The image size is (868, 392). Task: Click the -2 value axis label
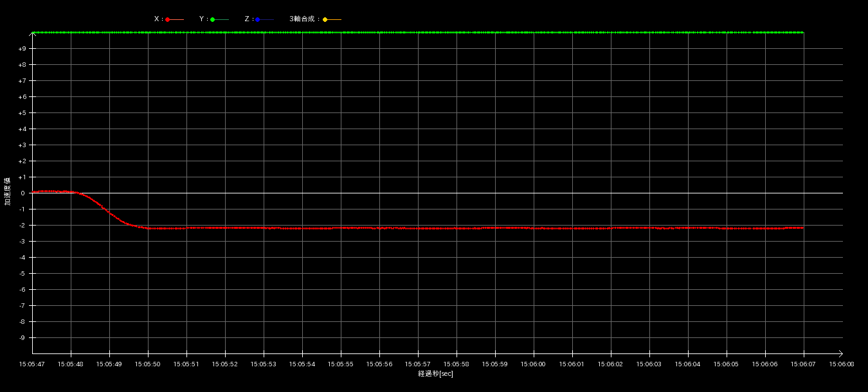pos(22,226)
